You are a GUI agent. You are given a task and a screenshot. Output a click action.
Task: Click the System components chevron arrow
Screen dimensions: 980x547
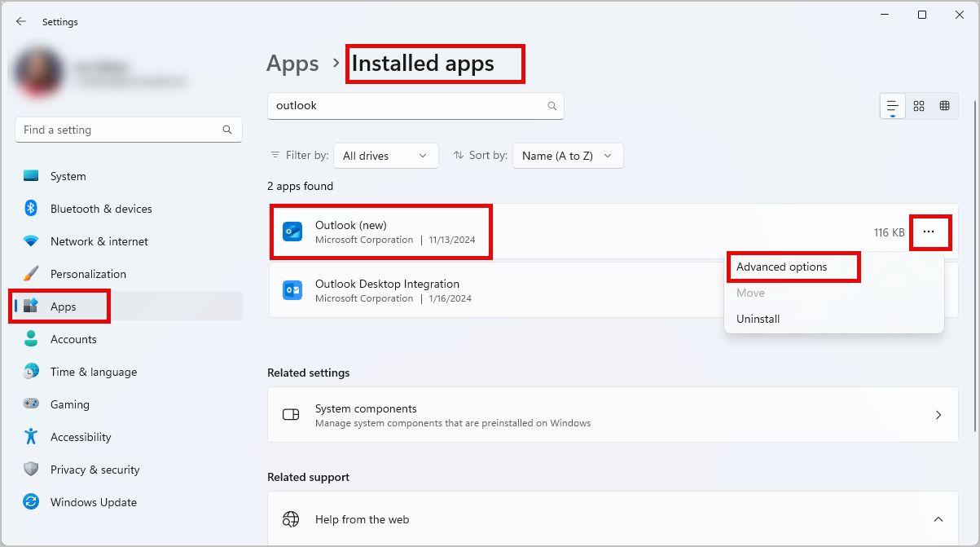click(938, 415)
